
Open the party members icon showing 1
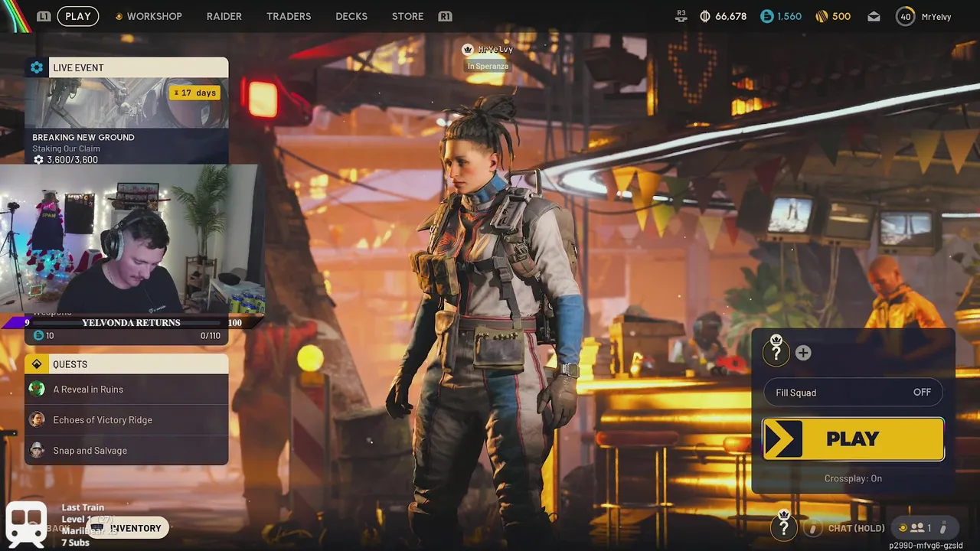coord(916,528)
